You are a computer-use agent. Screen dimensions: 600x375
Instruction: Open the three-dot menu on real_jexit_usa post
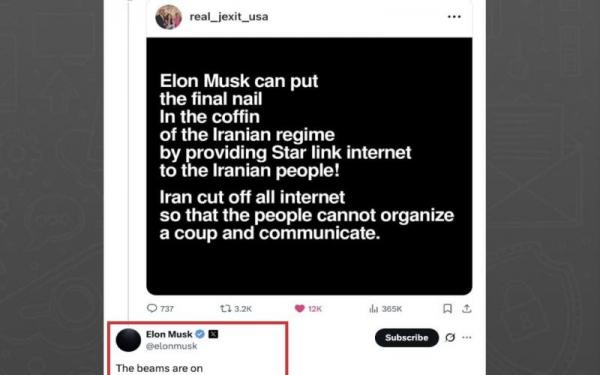pyautogui.click(x=454, y=16)
